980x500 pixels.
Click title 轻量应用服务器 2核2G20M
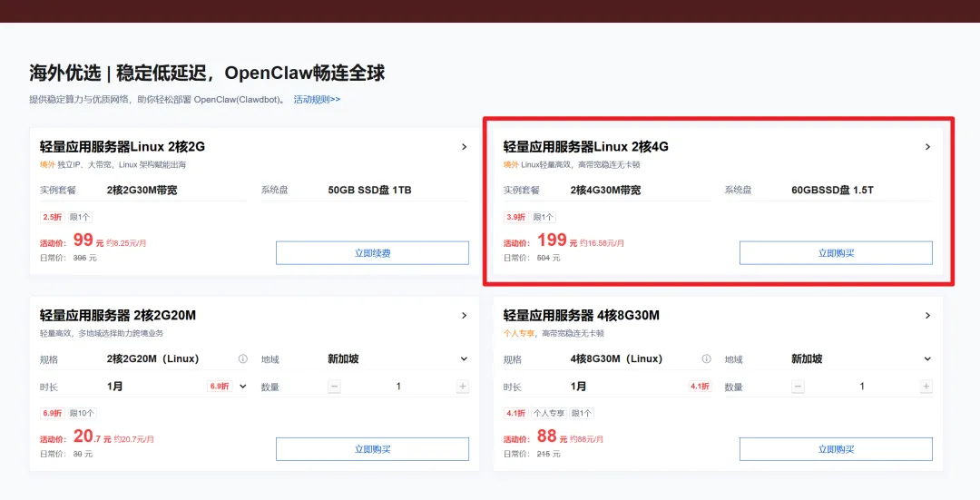click(117, 316)
